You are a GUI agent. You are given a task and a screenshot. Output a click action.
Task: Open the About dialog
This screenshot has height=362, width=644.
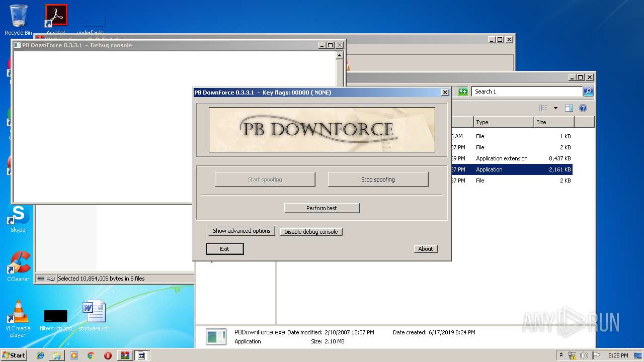point(426,249)
